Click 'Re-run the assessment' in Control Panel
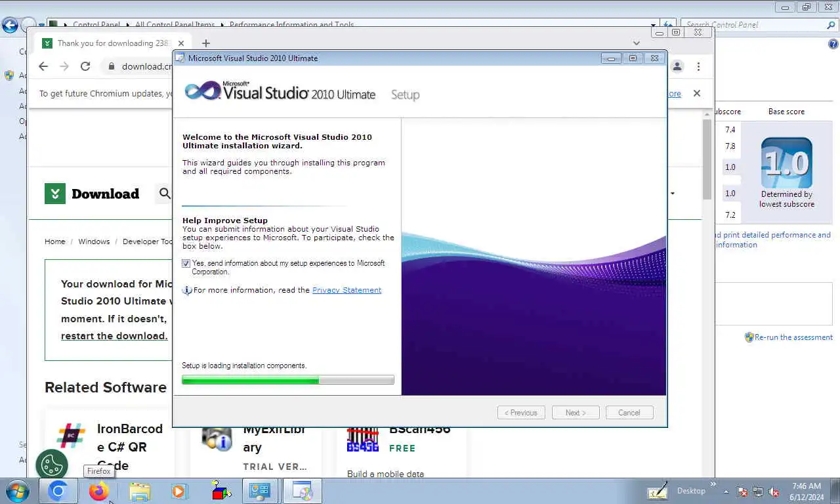Screen dimensions: 840x504 [x=793, y=337]
